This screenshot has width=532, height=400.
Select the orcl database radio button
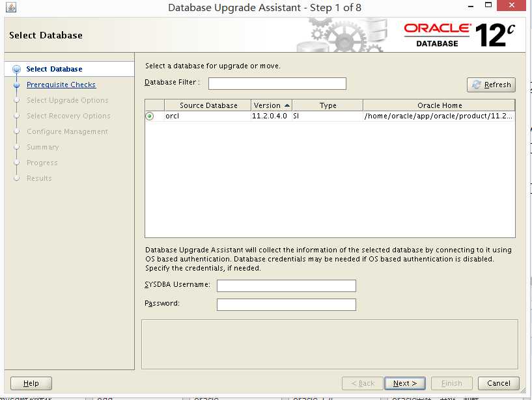(149, 116)
